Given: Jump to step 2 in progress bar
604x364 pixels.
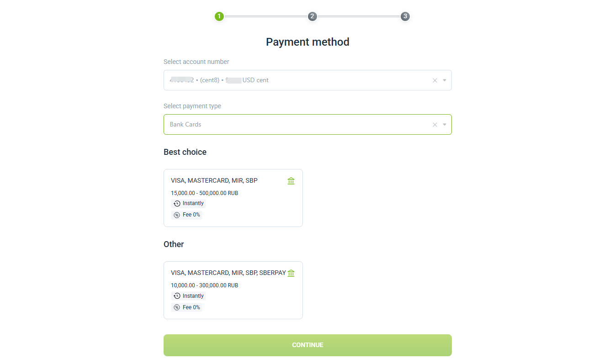Looking at the screenshot, I should [x=312, y=16].
